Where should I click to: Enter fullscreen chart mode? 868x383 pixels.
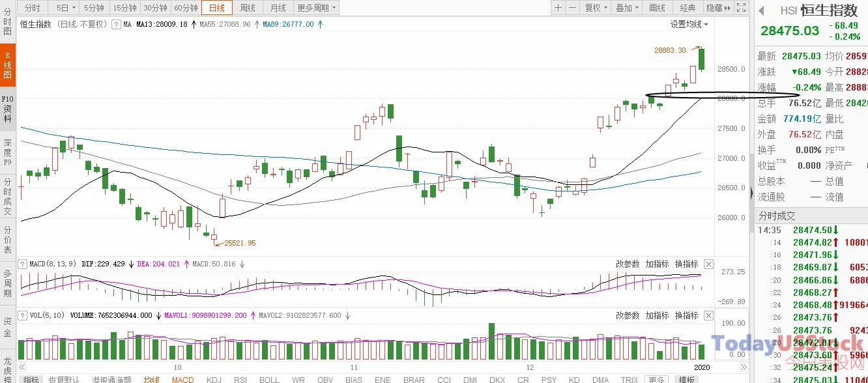click(x=740, y=8)
